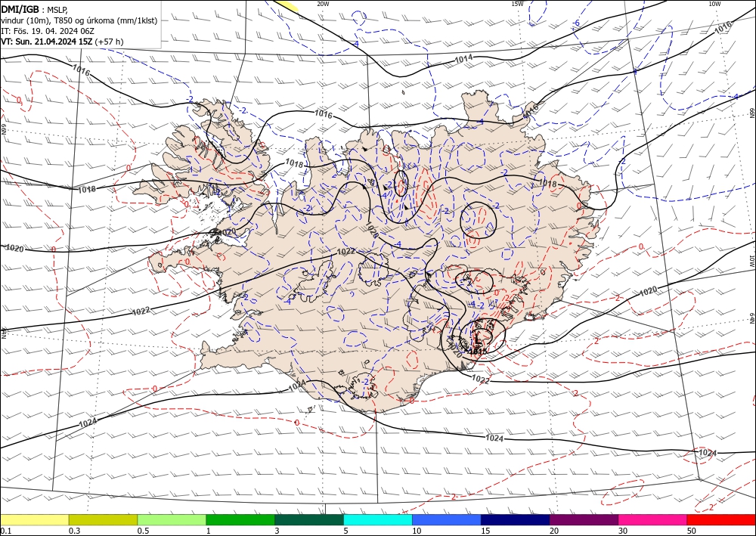Click the '15W' longitude label

point(517,4)
